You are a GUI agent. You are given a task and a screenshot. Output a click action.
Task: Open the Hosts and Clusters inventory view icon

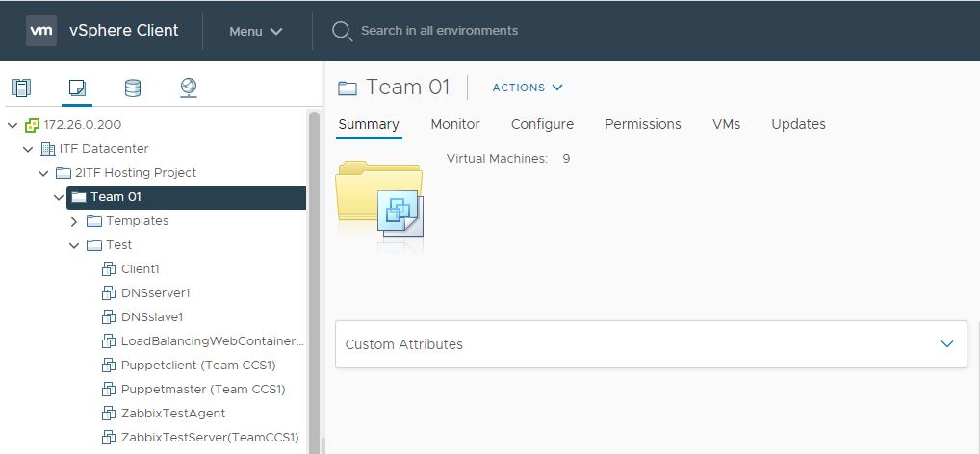pos(21,88)
